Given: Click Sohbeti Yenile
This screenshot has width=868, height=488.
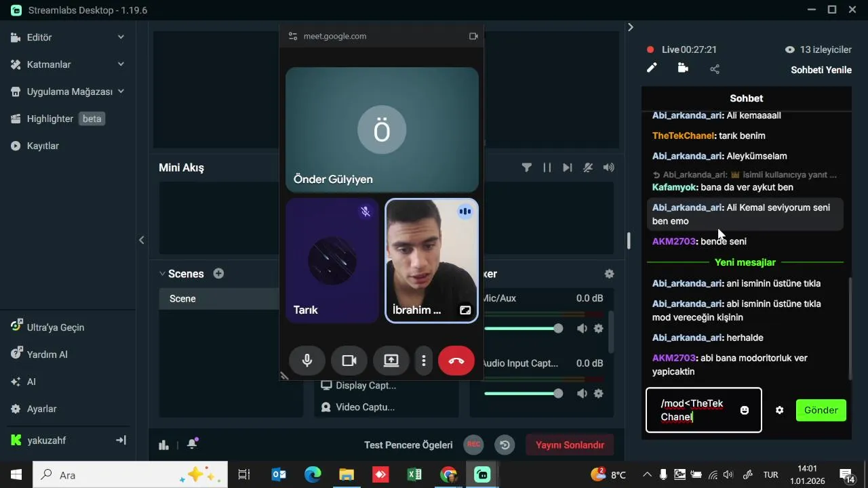Looking at the screenshot, I should (821, 70).
